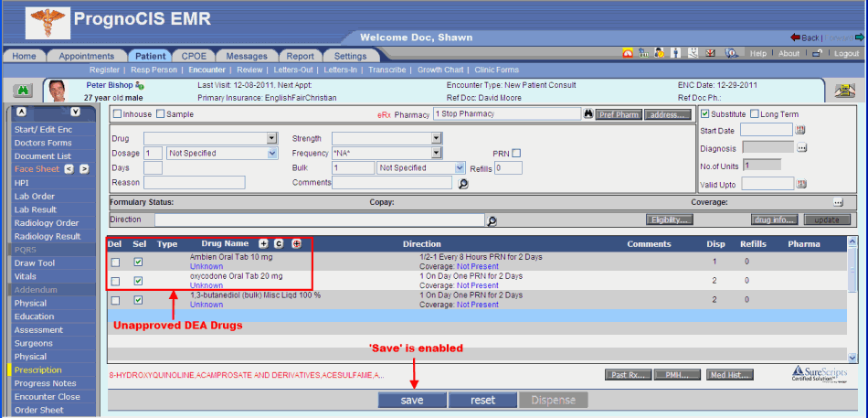Switch to the CPOE tab
This screenshot has height=418, width=868.
194,56
